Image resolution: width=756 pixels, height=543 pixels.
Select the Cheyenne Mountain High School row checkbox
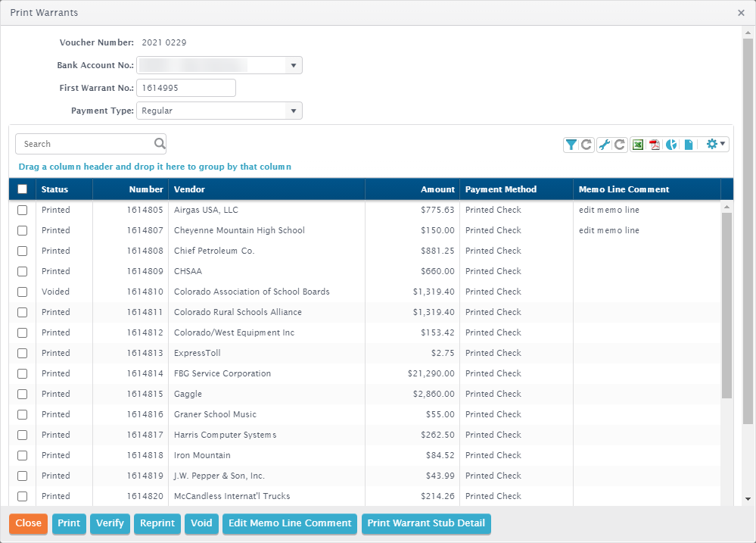coord(22,231)
